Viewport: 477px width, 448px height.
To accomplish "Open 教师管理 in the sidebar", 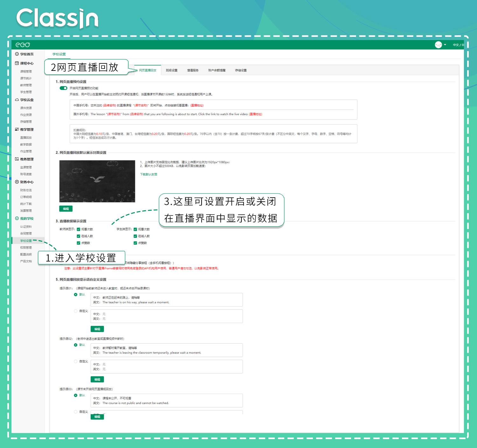I will tap(26, 85).
